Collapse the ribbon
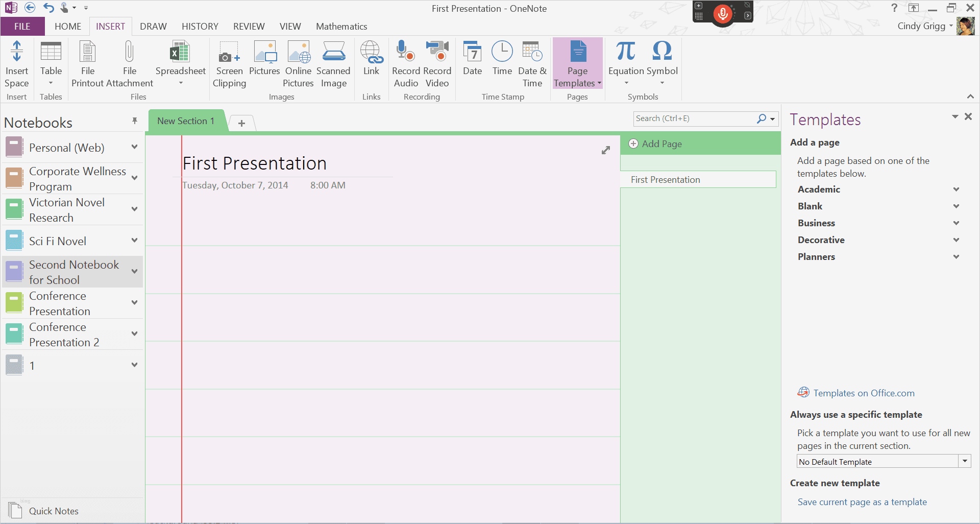 [970, 97]
